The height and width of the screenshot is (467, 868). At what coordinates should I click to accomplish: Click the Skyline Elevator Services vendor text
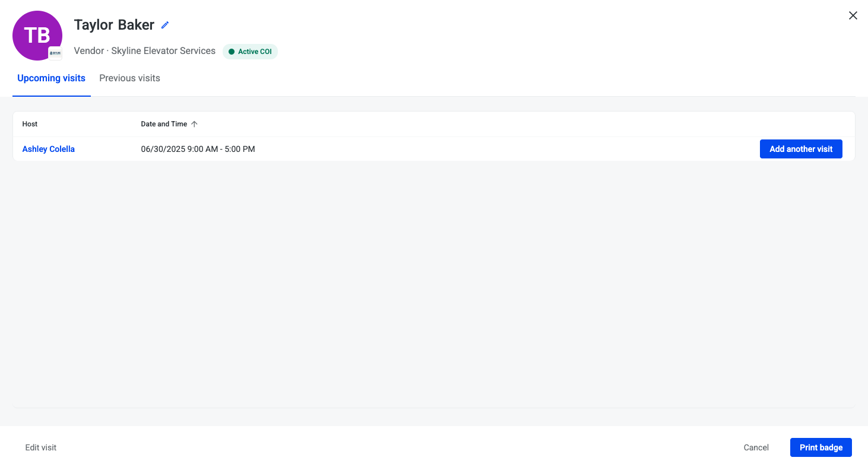163,51
